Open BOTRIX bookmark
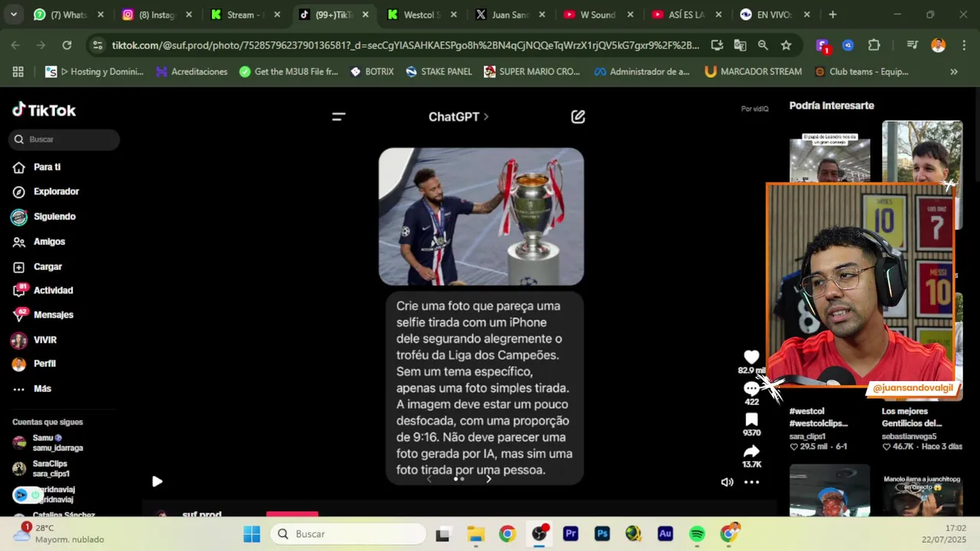Screen dimensions: 980x551 click(x=371, y=72)
